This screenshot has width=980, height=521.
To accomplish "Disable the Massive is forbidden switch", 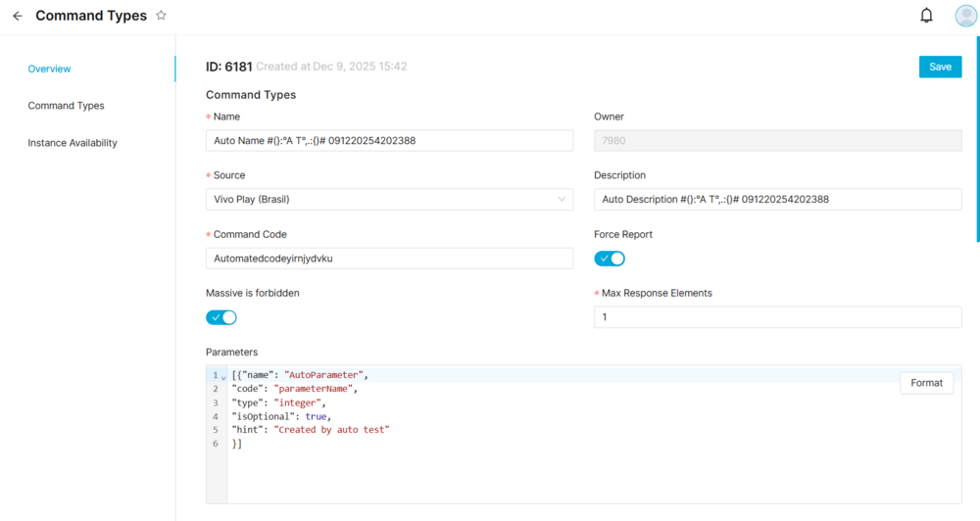I will click(x=221, y=317).
